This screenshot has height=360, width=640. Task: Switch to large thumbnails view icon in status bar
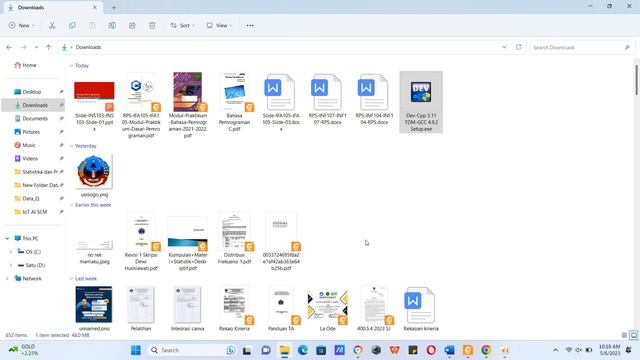click(633, 335)
